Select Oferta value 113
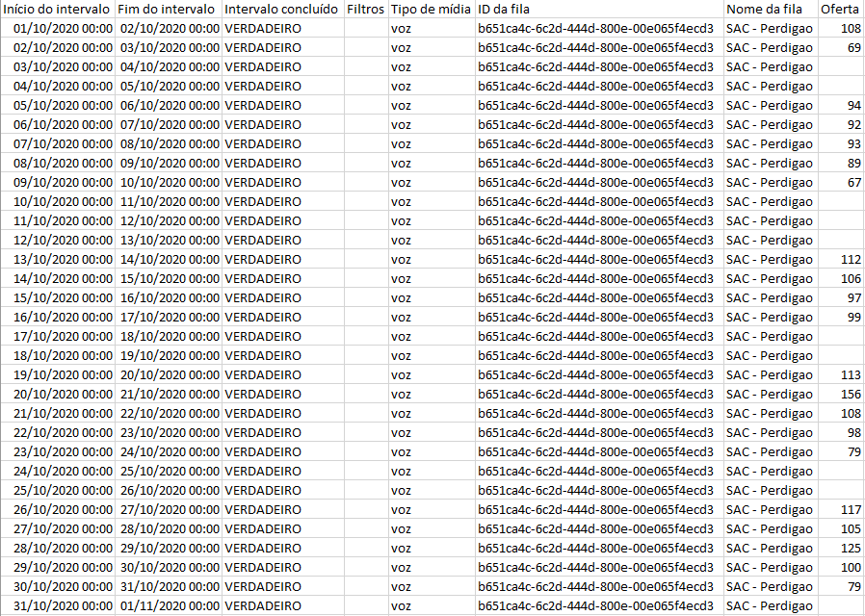The width and height of the screenshot is (865, 616). [841, 375]
